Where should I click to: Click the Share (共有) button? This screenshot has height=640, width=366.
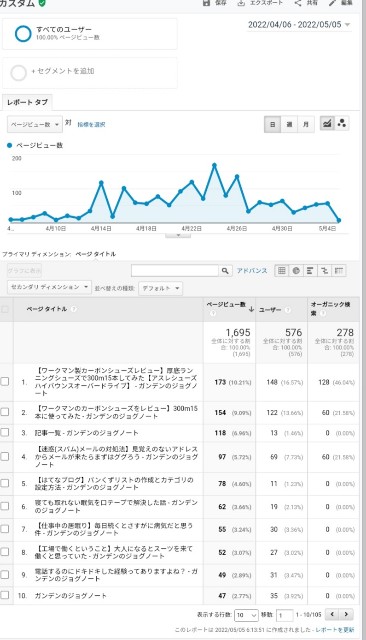click(306, 2)
